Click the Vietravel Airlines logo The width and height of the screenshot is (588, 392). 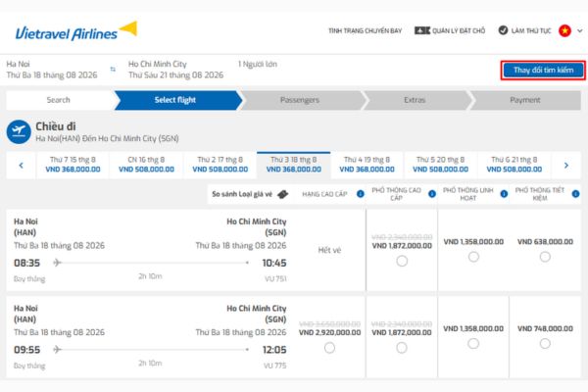coord(76,31)
